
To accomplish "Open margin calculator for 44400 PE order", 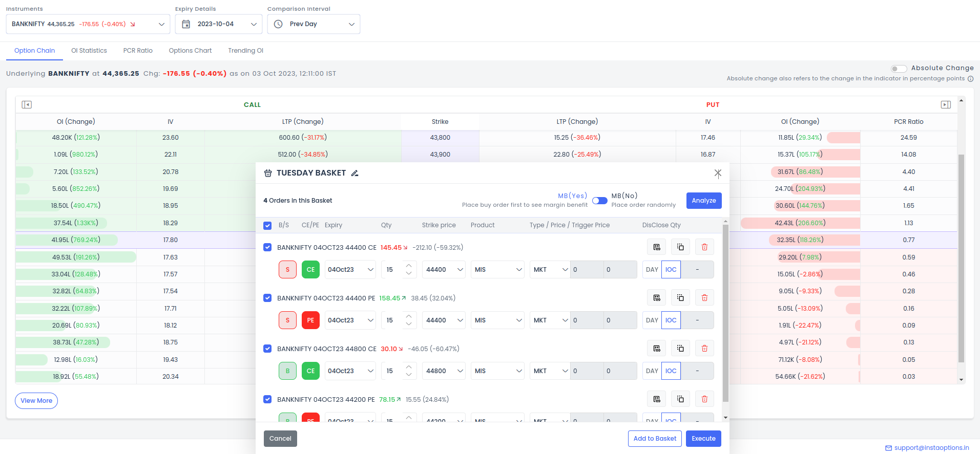I will pyautogui.click(x=657, y=298).
